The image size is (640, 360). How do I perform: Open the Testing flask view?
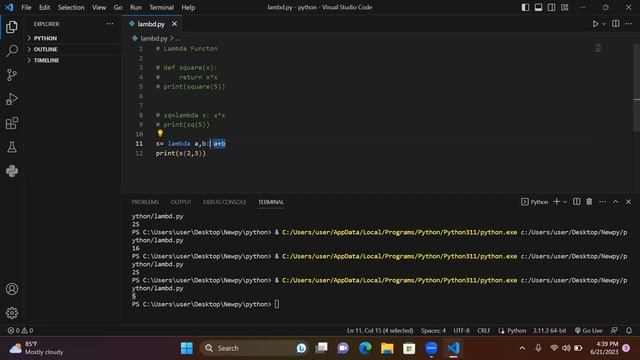(12, 147)
